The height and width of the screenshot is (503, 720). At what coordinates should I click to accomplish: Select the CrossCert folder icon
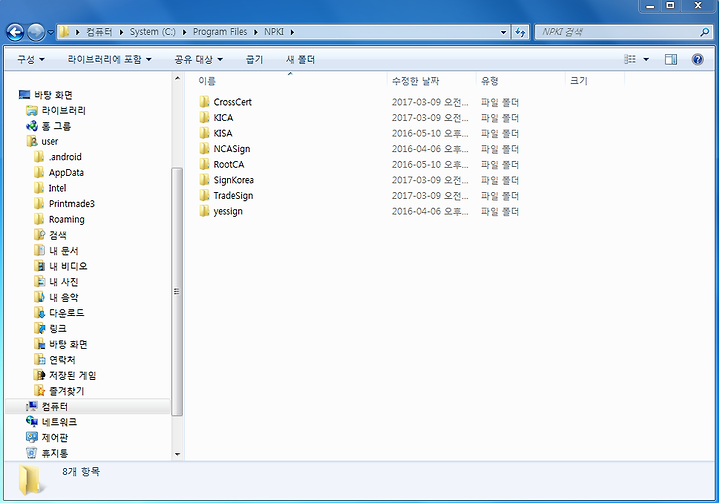pos(204,102)
